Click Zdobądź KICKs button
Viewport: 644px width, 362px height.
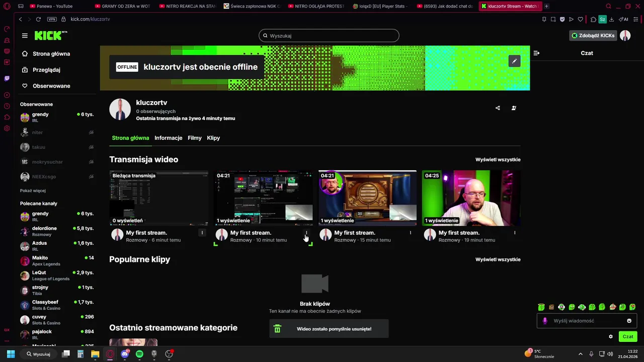[x=593, y=36]
